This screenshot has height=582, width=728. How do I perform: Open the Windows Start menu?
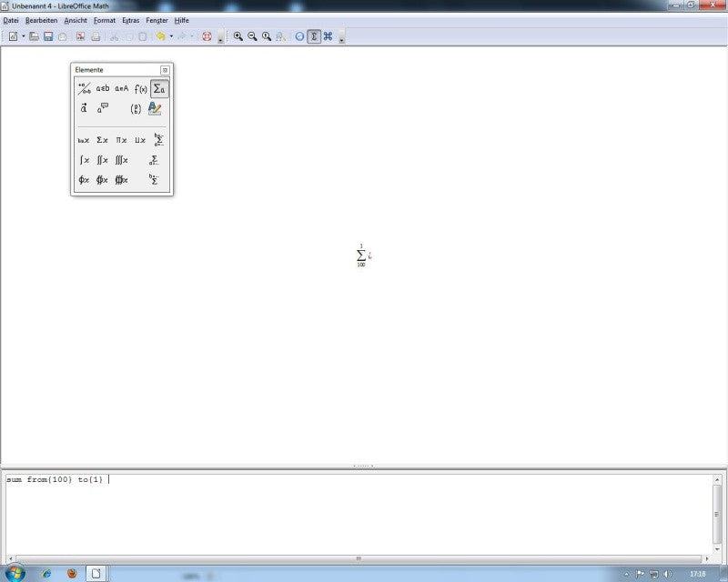point(15,573)
